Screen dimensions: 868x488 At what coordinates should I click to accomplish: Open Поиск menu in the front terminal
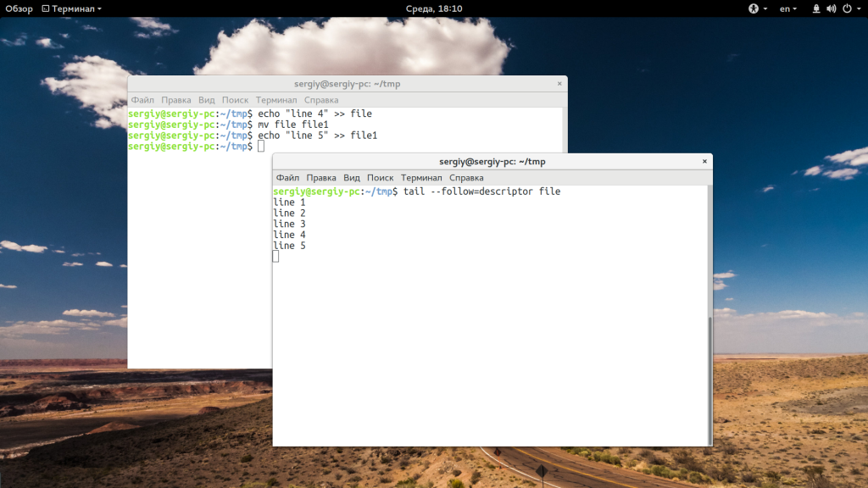tap(381, 178)
